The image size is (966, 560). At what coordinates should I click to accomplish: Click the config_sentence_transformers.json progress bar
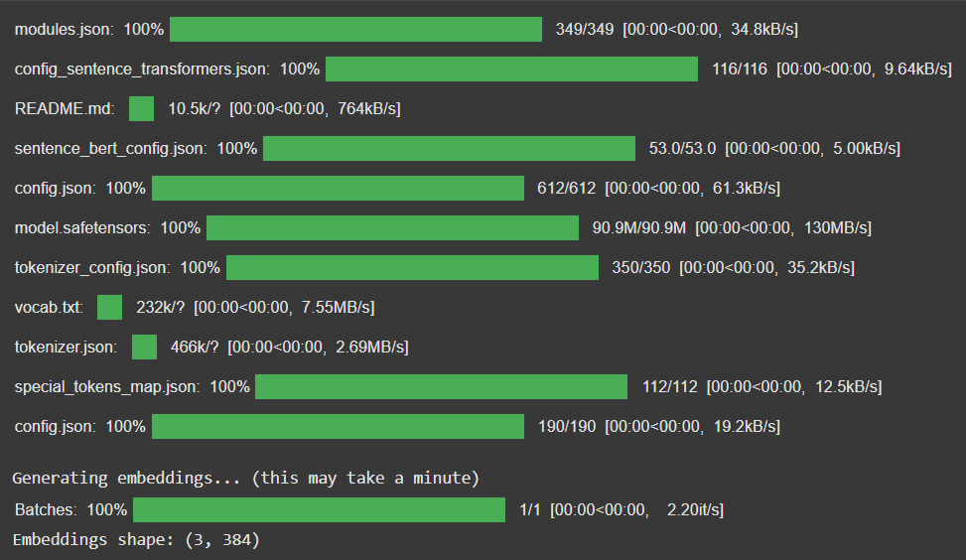click(511, 70)
